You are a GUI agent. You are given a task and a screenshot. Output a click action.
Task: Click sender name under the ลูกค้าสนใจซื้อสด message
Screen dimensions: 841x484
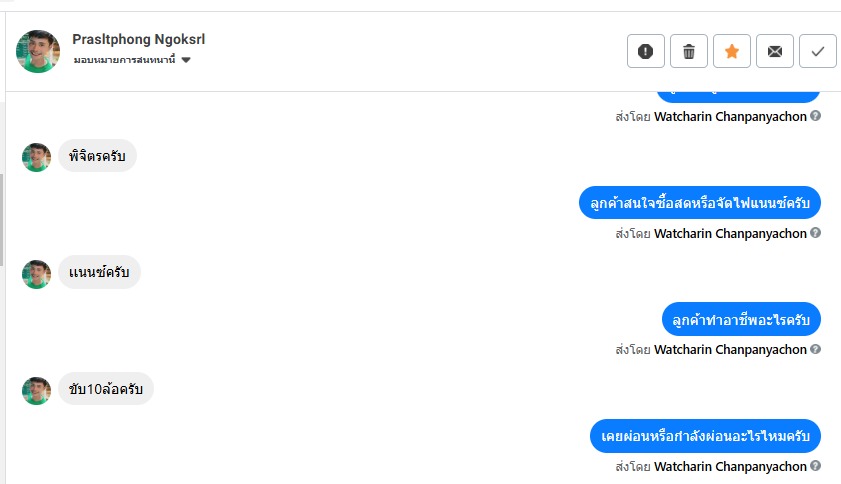coord(730,234)
